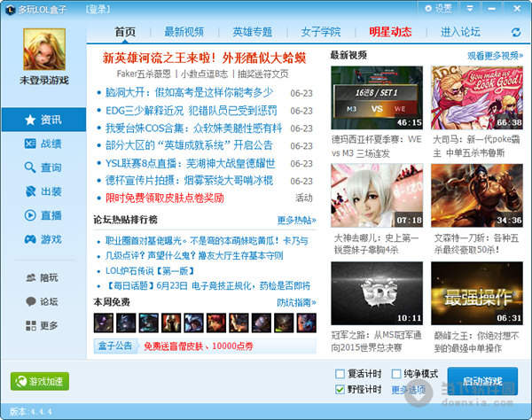Play the 最强操作 video thumbnail
The height and width of the screenshot is (420, 532).
click(477, 293)
